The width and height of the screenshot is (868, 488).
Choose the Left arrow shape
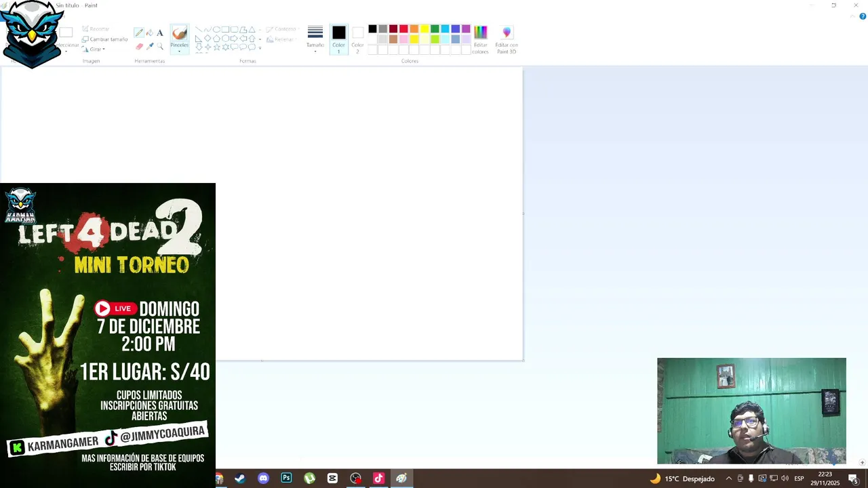243,39
